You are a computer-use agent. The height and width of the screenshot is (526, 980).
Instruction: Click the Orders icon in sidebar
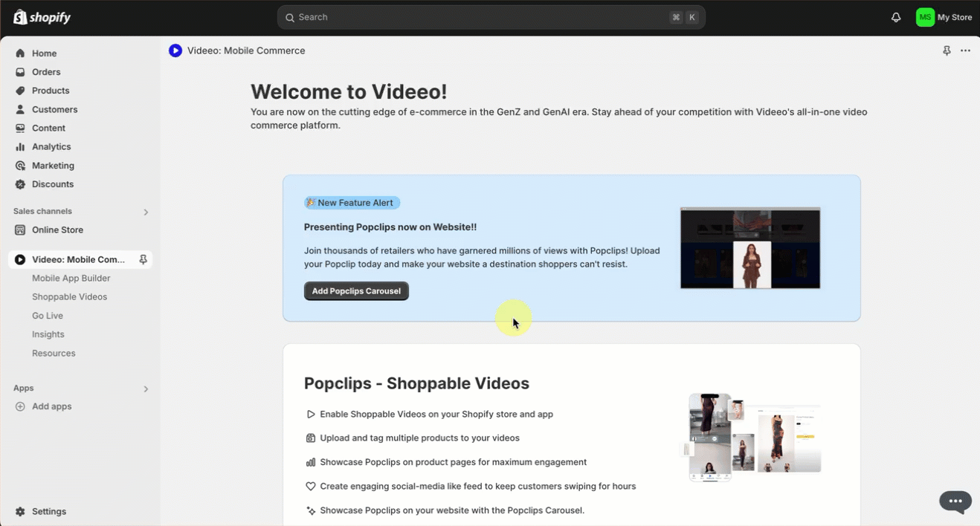coord(20,72)
